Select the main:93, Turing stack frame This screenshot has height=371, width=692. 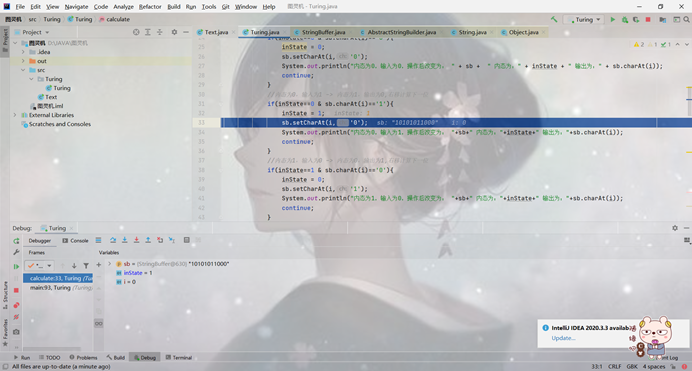tap(58, 288)
